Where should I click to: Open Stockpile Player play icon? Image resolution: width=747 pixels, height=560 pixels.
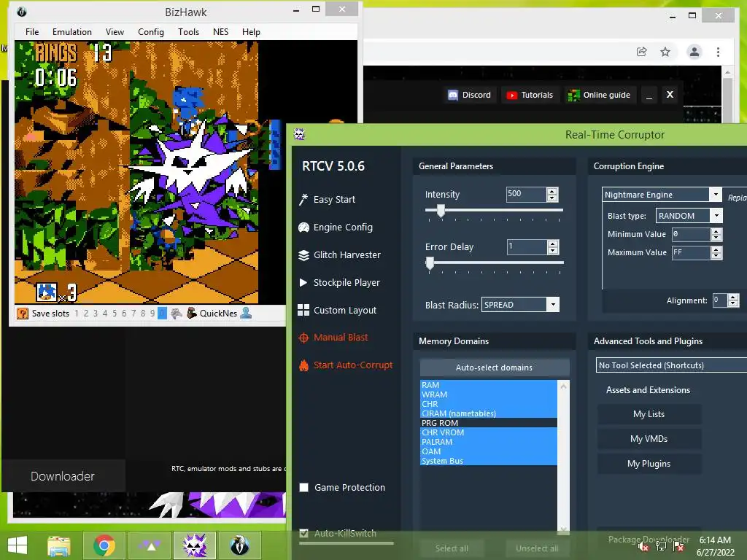point(303,282)
